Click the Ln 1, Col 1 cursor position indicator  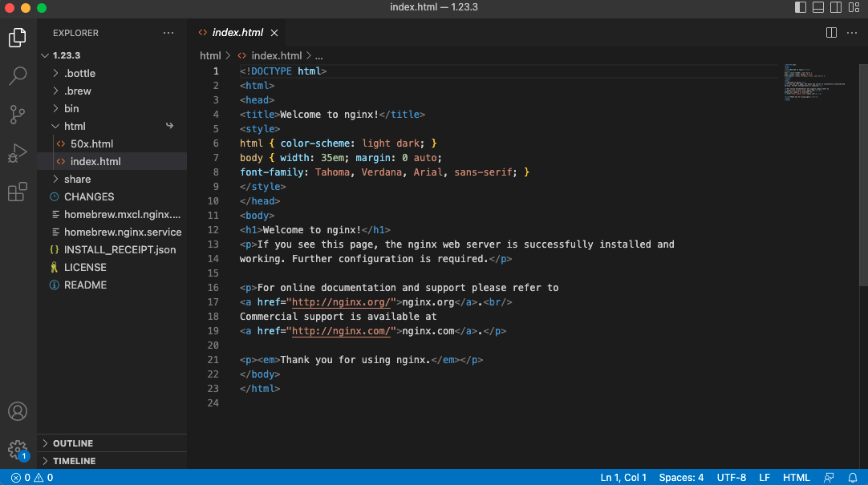point(623,478)
